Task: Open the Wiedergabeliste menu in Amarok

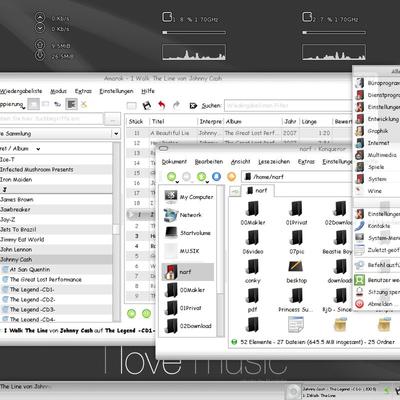Action: [x=21, y=91]
